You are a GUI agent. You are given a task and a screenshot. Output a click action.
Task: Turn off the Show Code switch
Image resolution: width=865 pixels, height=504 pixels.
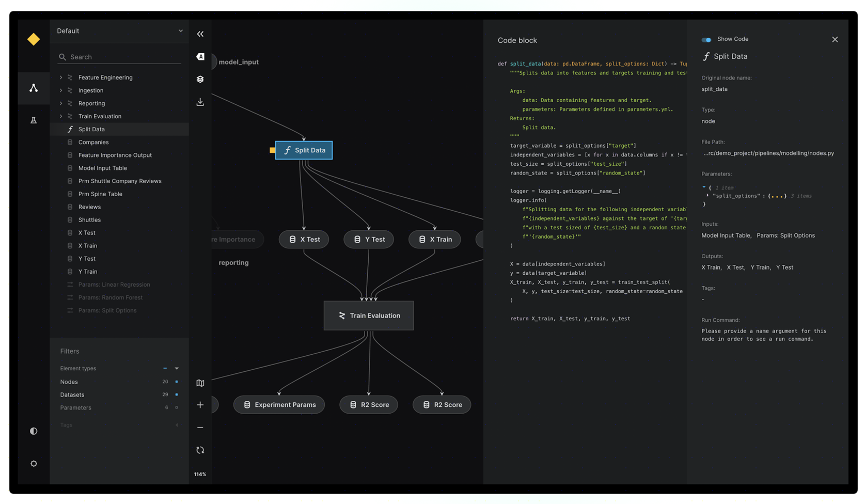click(x=706, y=40)
